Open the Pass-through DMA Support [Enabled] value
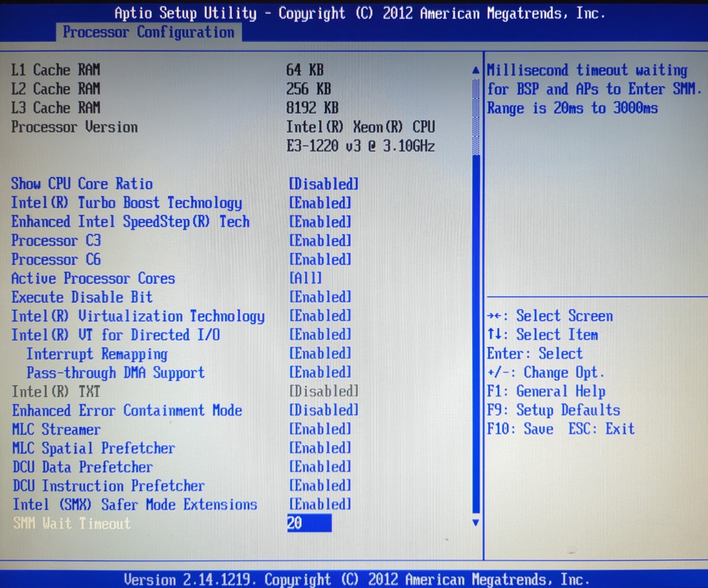The width and height of the screenshot is (708, 588). pyautogui.click(x=320, y=372)
